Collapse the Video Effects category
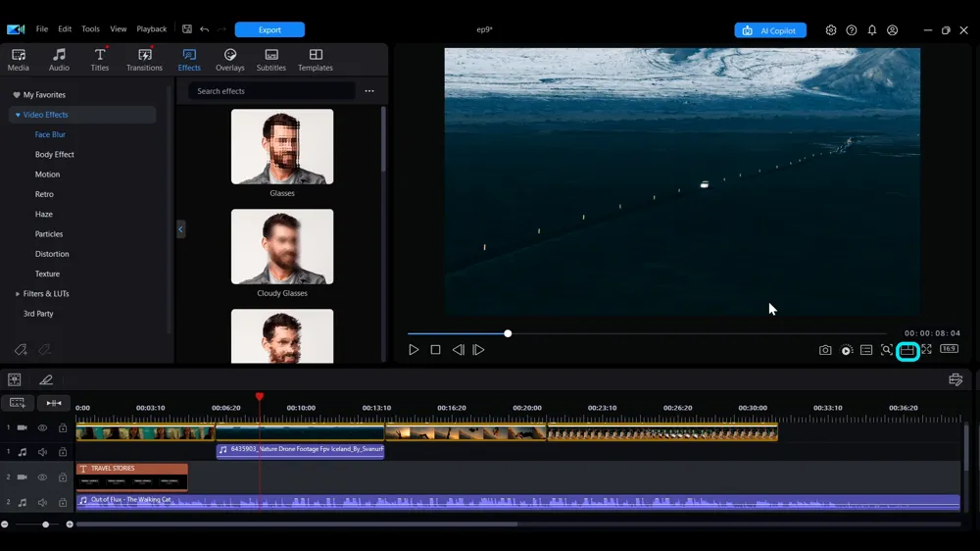This screenshot has height=551, width=980. pos(18,115)
